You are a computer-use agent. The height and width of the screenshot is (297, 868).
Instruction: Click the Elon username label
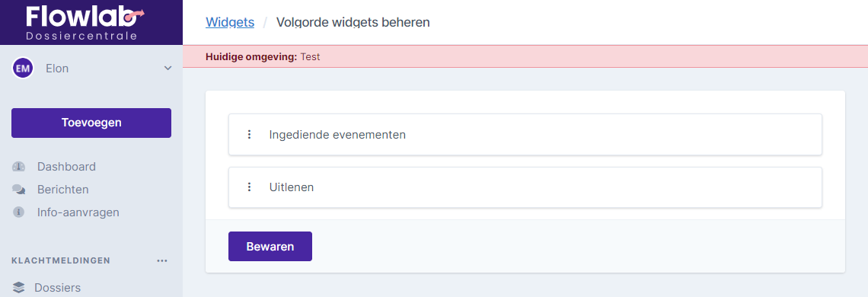pyautogui.click(x=57, y=69)
